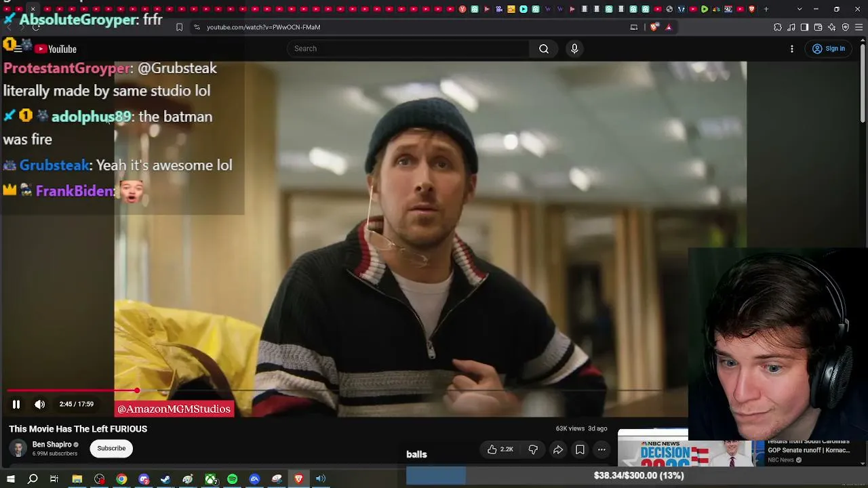The image size is (868, 488).
Task: Open taskbar volume speaker icon
Action: point(321,479)
